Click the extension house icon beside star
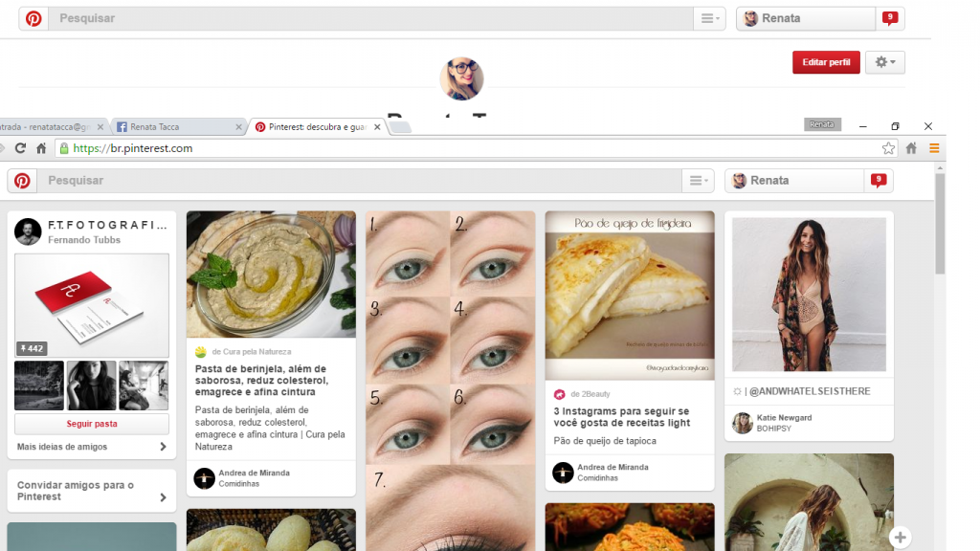Viewport: 980px width, 551px height. point(911,148)
